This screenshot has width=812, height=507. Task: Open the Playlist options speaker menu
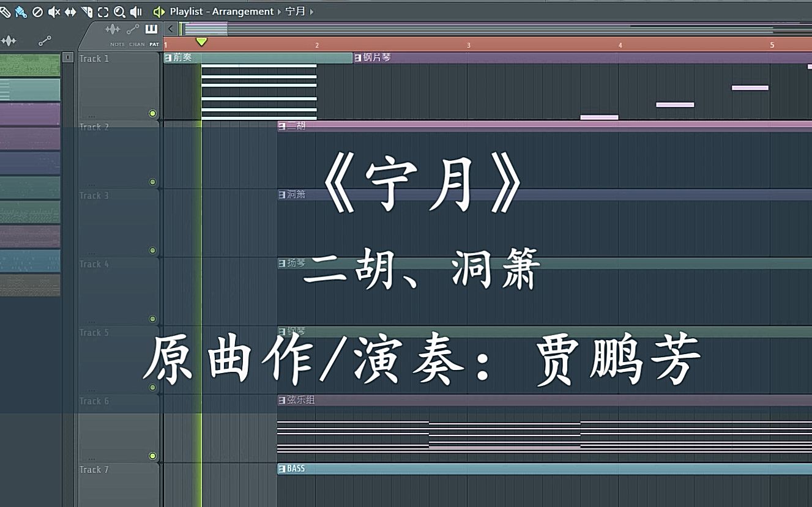pyautogui.click(x=159, y=12)
